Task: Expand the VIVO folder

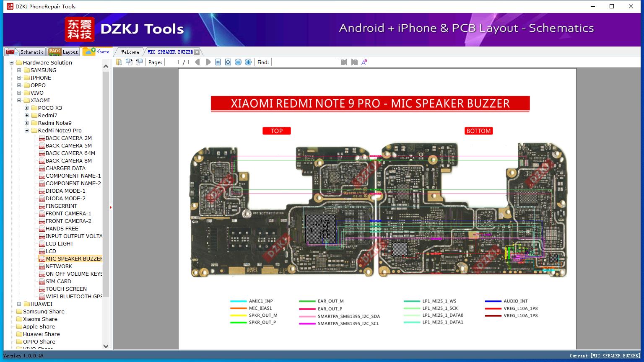Action: (x=19, y=93)
